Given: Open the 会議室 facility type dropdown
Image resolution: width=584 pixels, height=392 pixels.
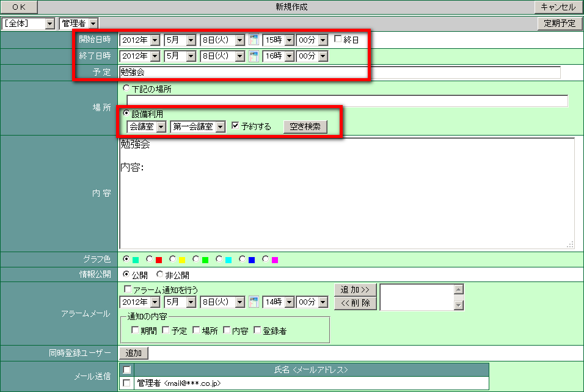Looking at the screenshot, I should pyautogui.click(x=147, y=127).
